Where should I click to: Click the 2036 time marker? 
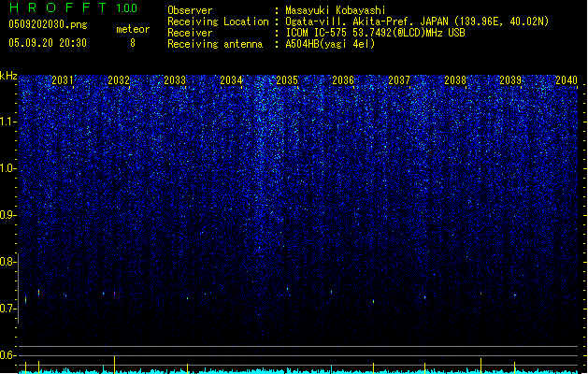point(343,80)
